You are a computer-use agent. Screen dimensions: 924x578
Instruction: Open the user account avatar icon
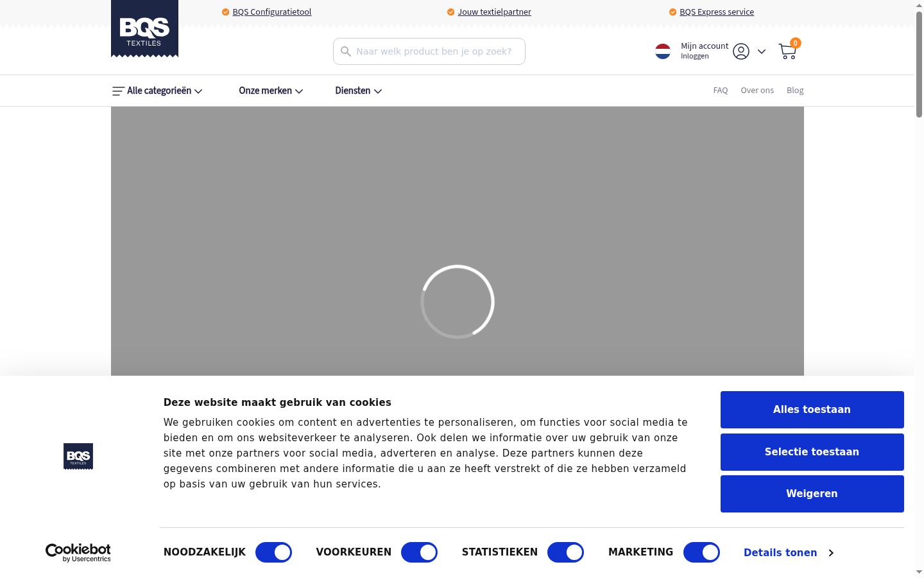741,51
